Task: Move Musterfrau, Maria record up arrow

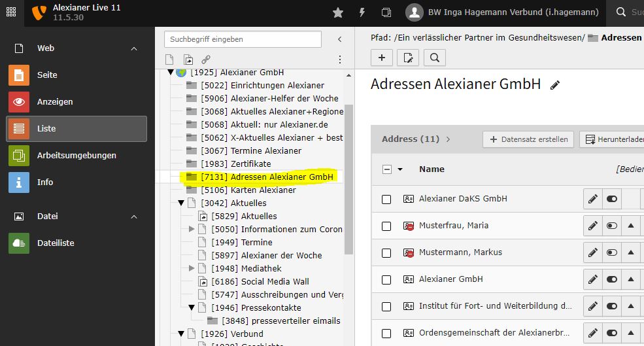Action: pyautogui.click(x=630, y=226)
